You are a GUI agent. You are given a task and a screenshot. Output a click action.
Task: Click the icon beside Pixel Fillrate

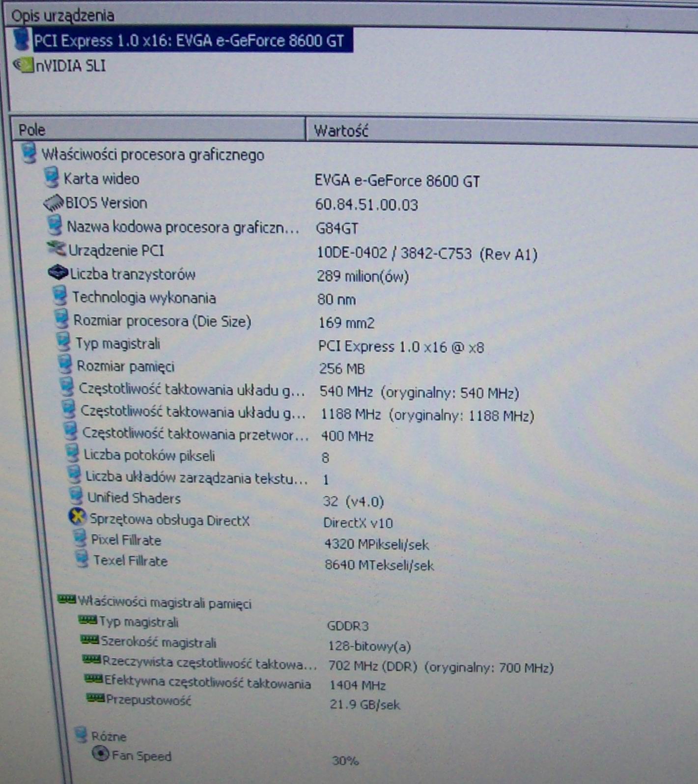click(x=80, y=538)
